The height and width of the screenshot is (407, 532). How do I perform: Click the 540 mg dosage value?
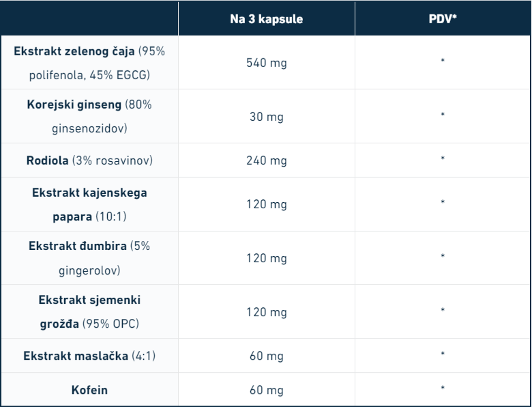coord(266,63)
